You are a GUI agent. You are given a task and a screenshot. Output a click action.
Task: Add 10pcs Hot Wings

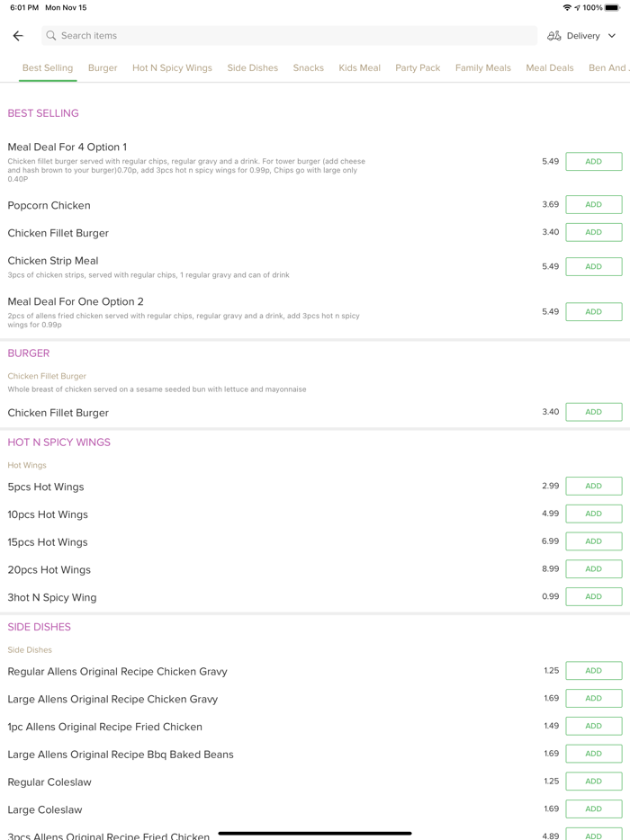click(x=593, y=514)
